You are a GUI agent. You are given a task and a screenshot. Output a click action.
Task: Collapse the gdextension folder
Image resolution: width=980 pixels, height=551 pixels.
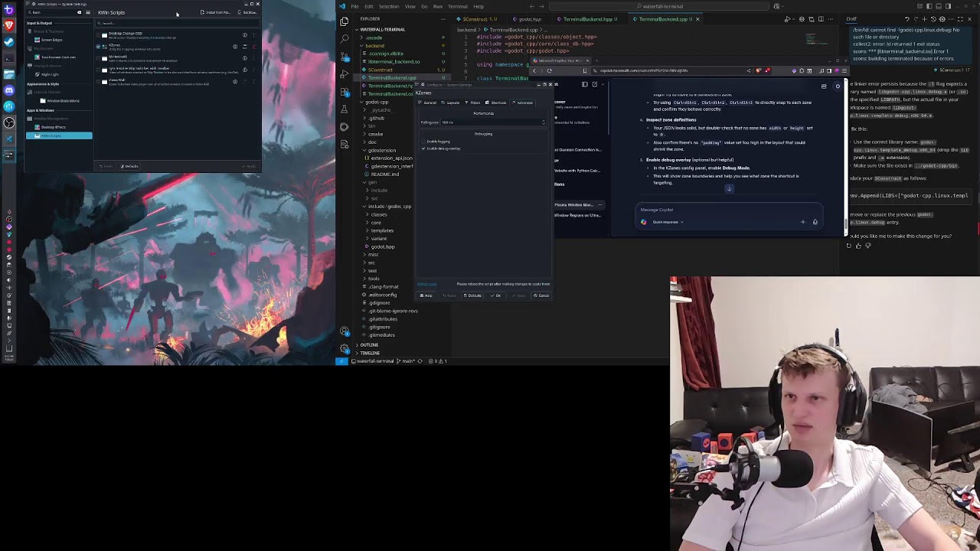365,150
